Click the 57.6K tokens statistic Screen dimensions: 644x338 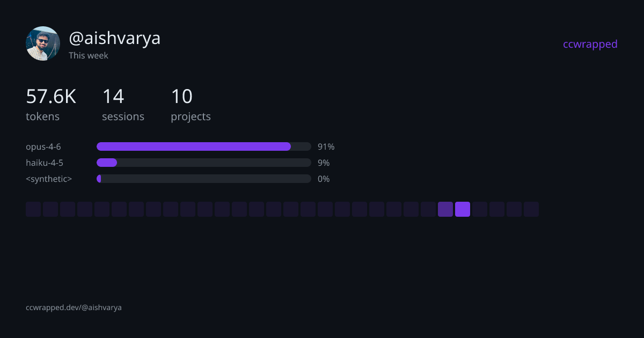[50, 97]
